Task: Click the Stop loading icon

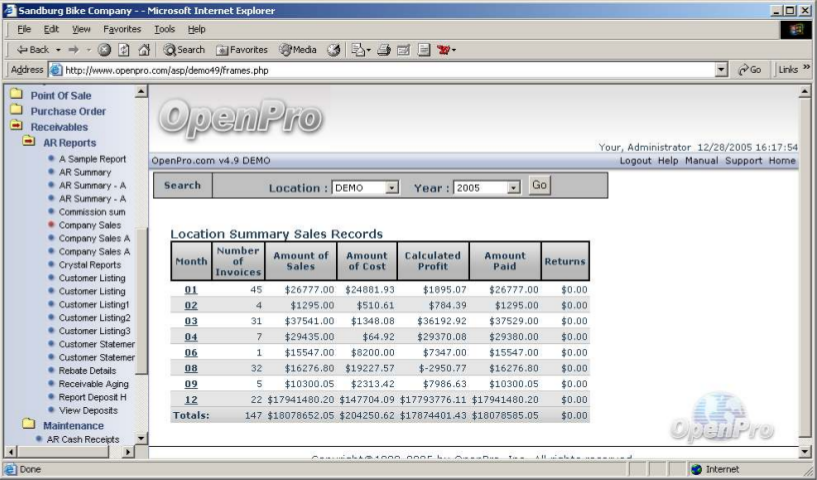Action: (x=104, y=50)
